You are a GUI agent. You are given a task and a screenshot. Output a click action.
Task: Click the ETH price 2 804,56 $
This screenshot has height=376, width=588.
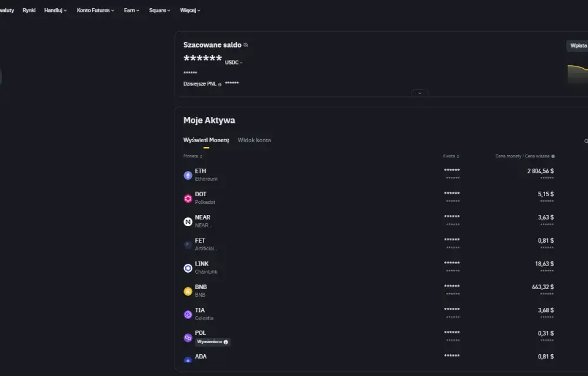(x=540, y=171)
